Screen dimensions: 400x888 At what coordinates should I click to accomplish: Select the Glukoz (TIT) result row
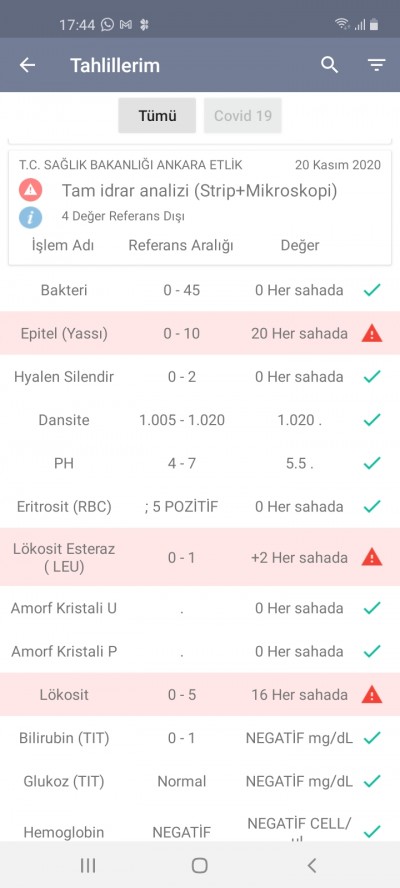tap(200, 782)
